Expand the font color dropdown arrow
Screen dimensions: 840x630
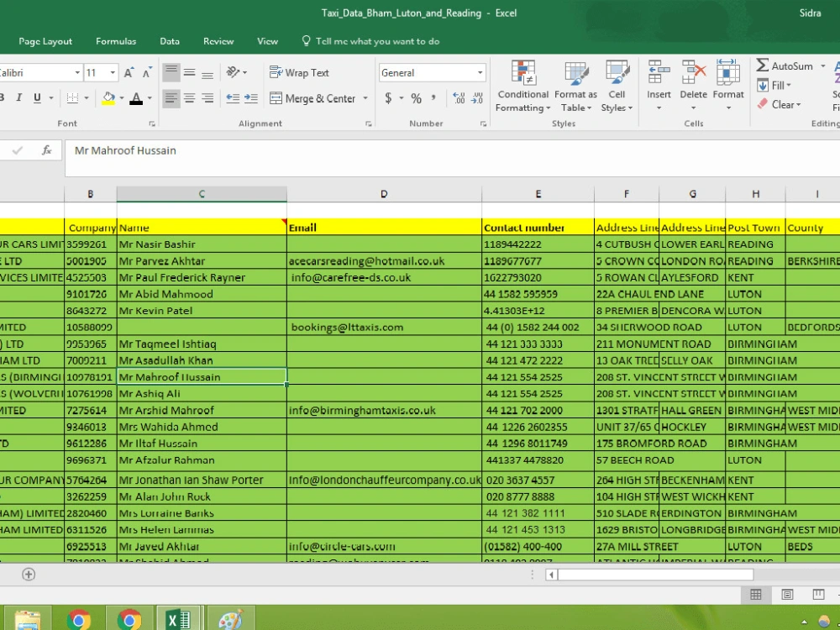click(150, 98)
